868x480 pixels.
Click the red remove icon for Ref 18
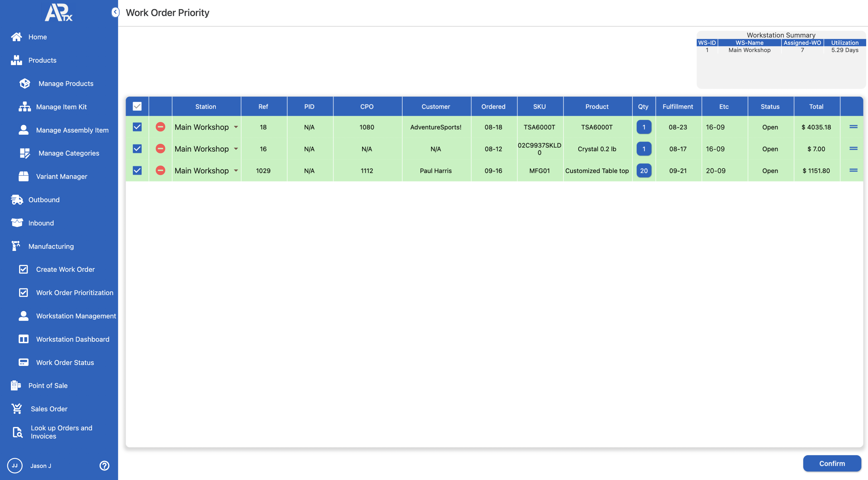(x=160, y=127)
